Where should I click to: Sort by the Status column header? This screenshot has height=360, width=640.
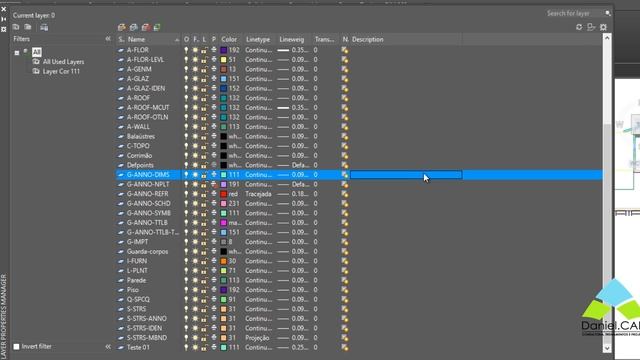(121, 40)
